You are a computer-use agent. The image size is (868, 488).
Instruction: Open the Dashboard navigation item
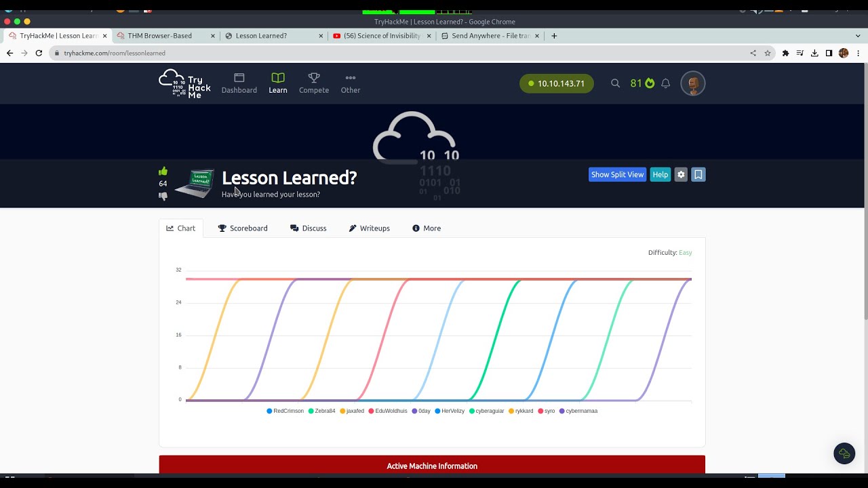pos(239,83)
